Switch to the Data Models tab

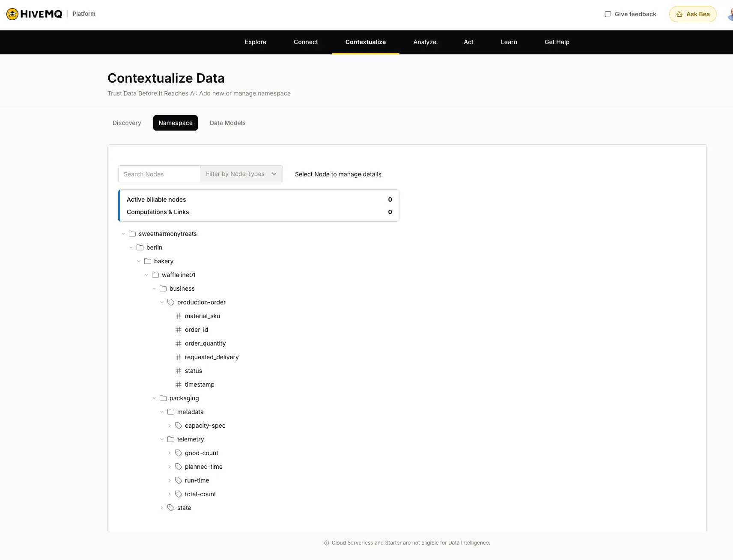point(228,123)
